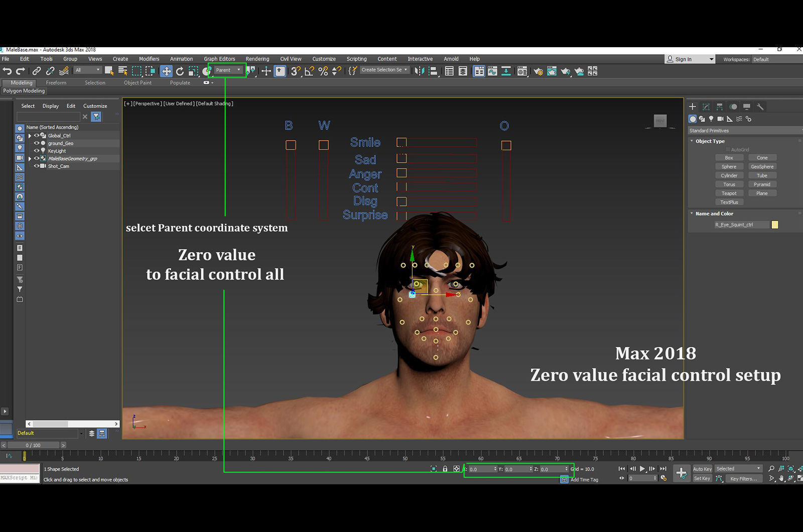Screen dimensions: 803x532
Task: Select the Cameras category icon
Action: click(x=720, y=119)
